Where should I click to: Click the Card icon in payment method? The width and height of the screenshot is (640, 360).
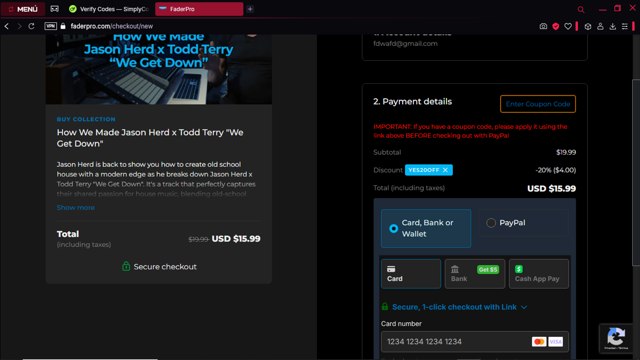(x=391, y=269)
